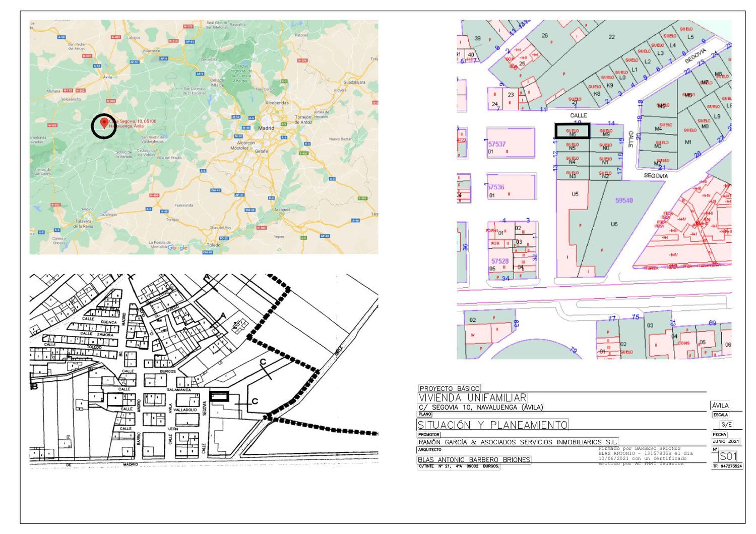Click the Talavera de la Reina label

[x=84, y=224]
